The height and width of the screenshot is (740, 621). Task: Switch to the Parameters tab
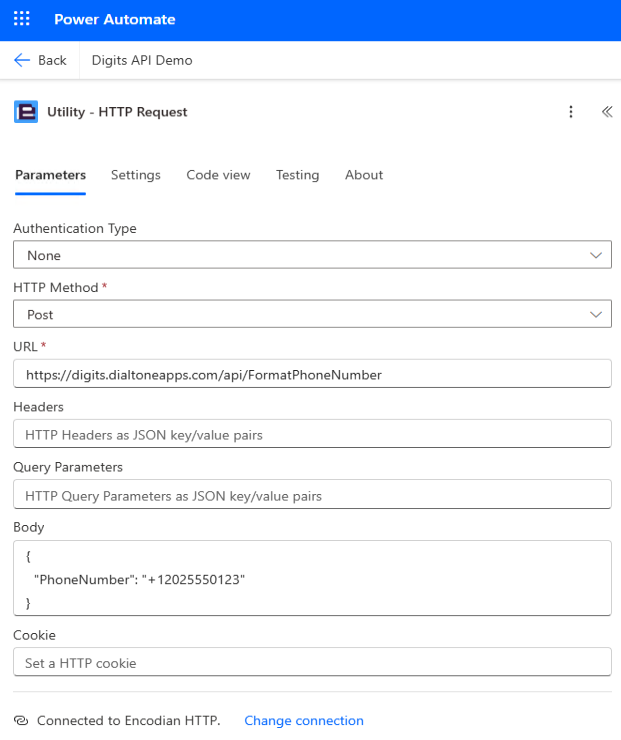(x=50, y=175)
